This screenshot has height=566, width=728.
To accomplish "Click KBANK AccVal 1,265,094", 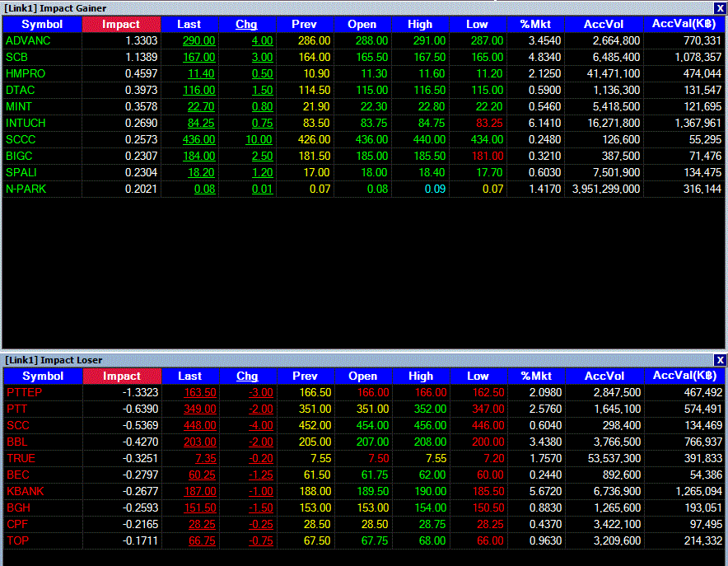I will click(698, 491).
